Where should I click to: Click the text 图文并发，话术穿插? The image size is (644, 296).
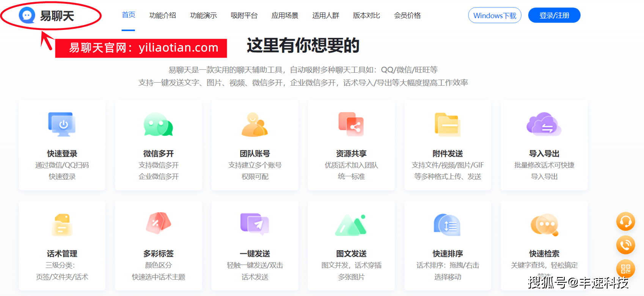351,265
